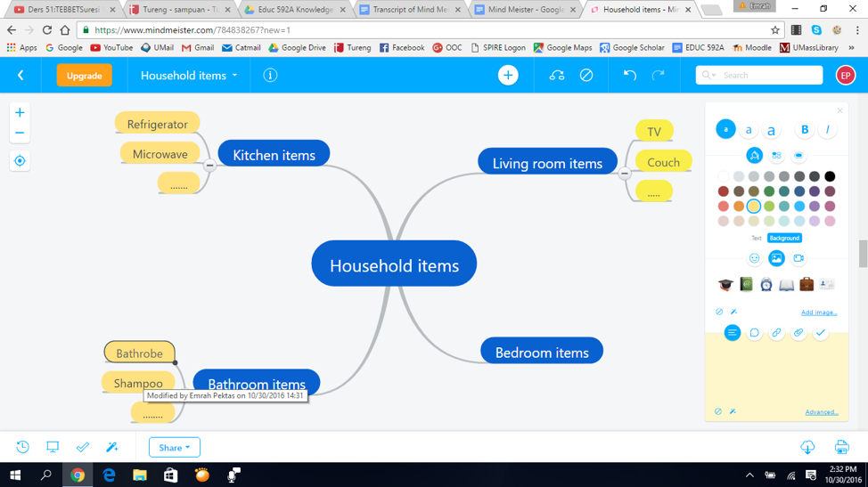Switch color target to Text
Viewport: 868px width, 487px height.
point(757,239)
